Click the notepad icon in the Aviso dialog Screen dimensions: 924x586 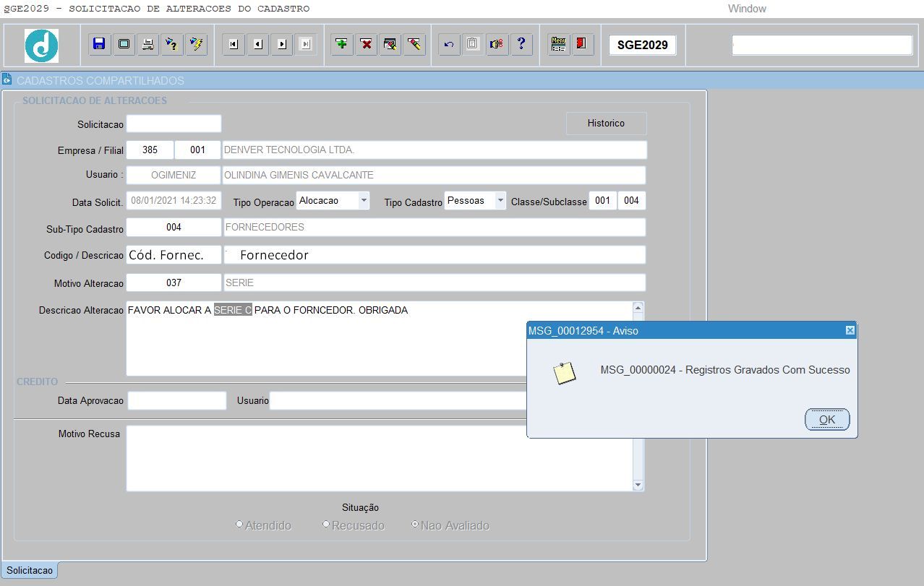click(x=565, y=372)
